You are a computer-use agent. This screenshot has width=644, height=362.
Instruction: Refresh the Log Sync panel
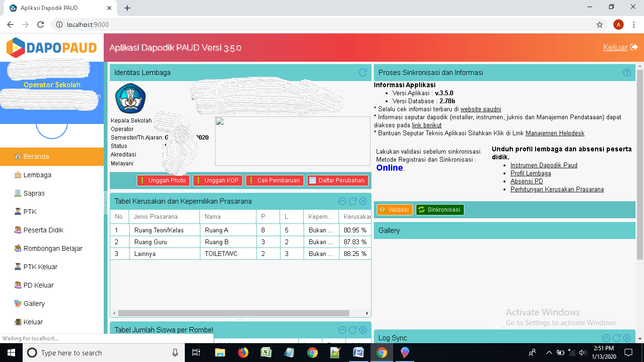617,338
